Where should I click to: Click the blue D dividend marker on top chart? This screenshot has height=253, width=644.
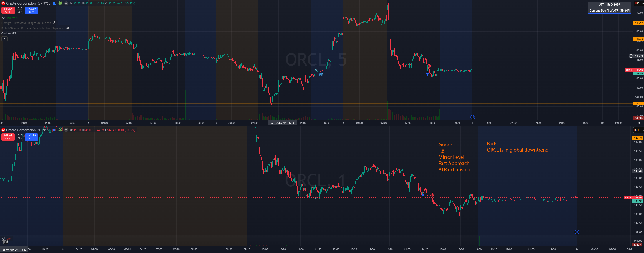coord(472,117)
